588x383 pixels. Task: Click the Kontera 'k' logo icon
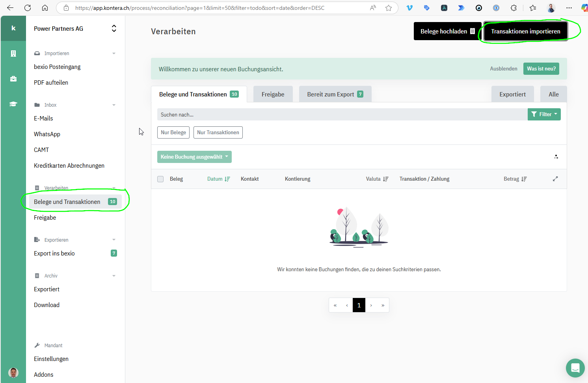(13, 28)
